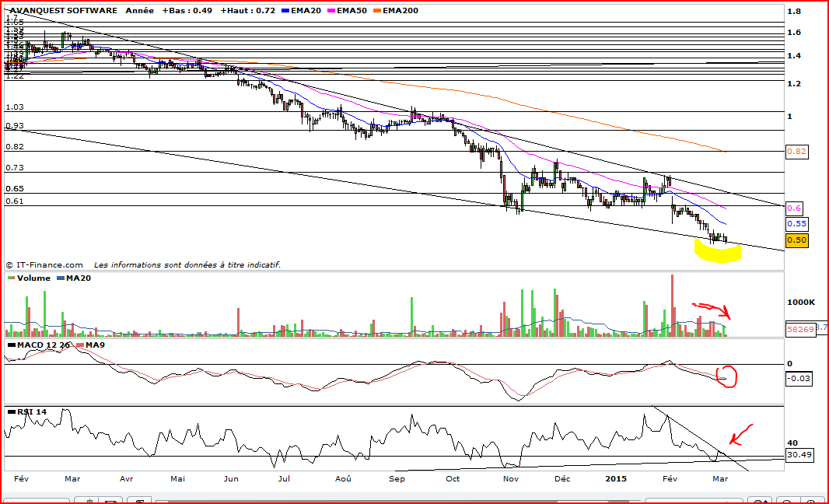This screenshot has height=504, width=829.
Task: Click the Aoû month label
Action: [x=343, y=478]
